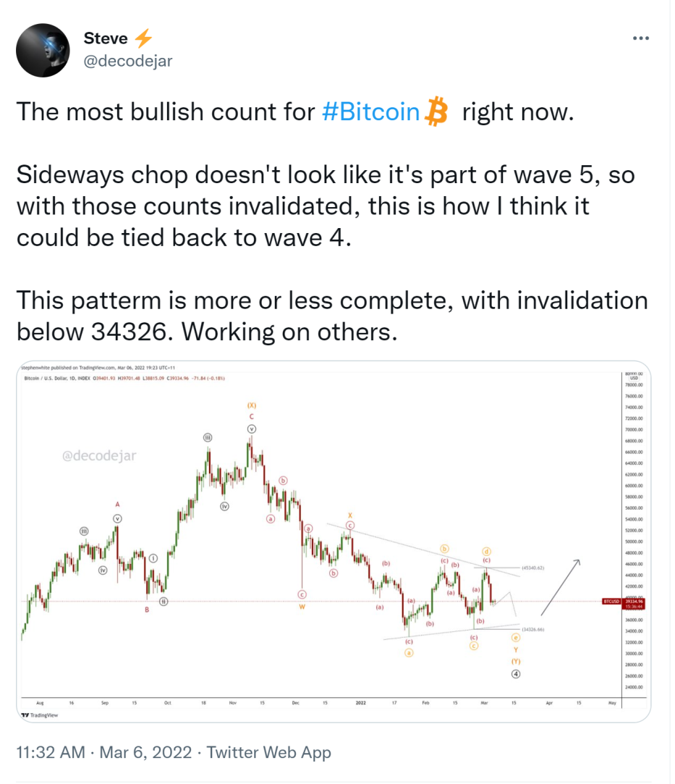Click the 45340.62 resistance level label

click(532, 568)
